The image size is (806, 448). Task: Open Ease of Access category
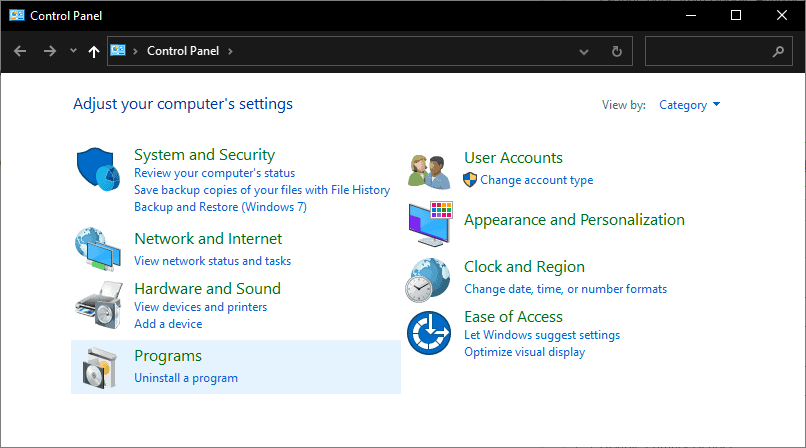(x=514, y=316)
